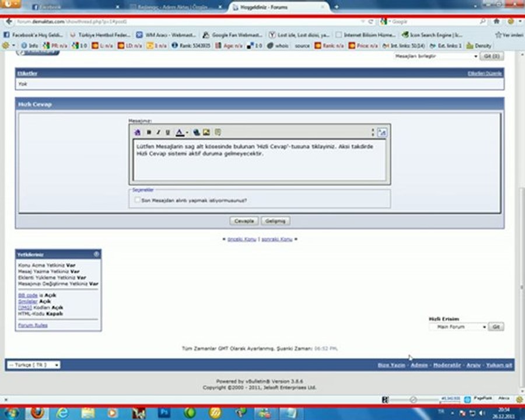Open the Etiketler header link

coord(27,73)
